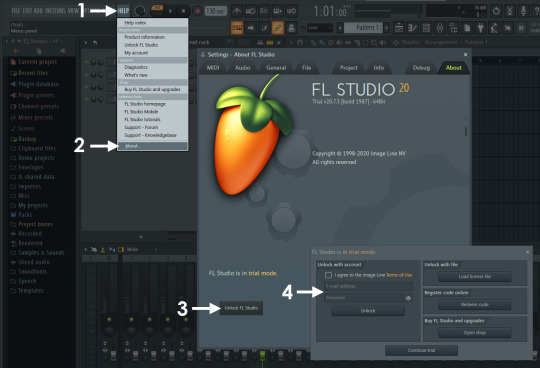
Task: Click the password show eye icon
Action: pyautogui.click(x=408, y=298)
